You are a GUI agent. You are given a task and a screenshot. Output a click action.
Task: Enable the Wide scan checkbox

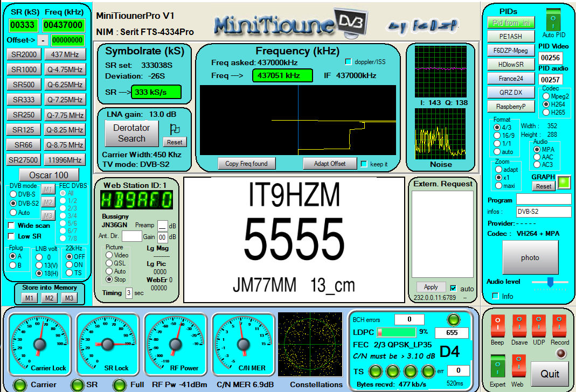point(11,226)
